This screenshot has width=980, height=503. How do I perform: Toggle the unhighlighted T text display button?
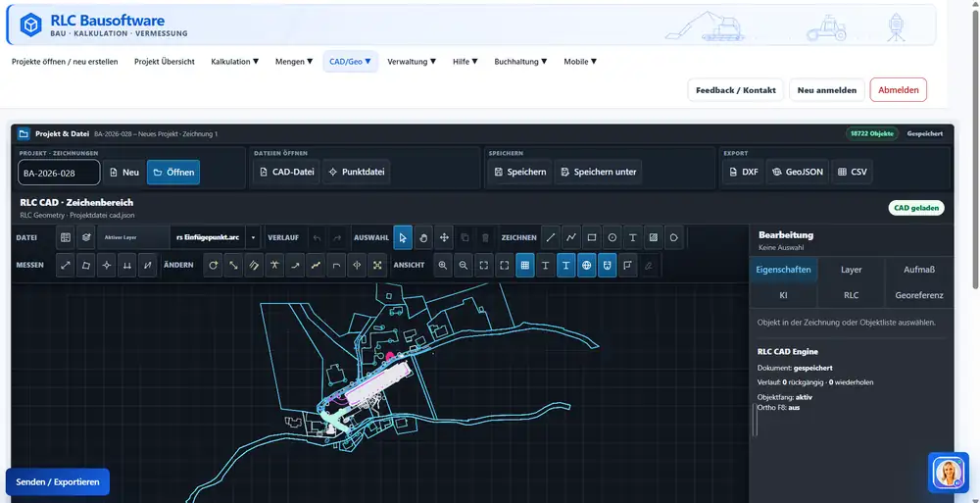coord(545,266)
